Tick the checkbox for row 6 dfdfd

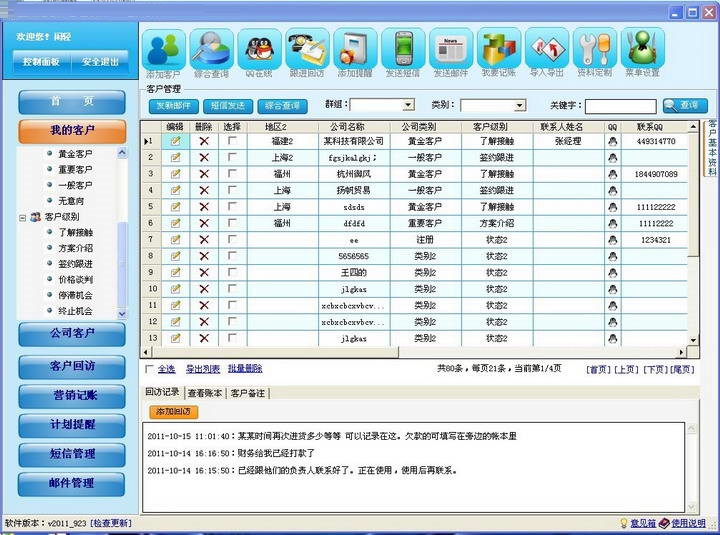(232, 223)
